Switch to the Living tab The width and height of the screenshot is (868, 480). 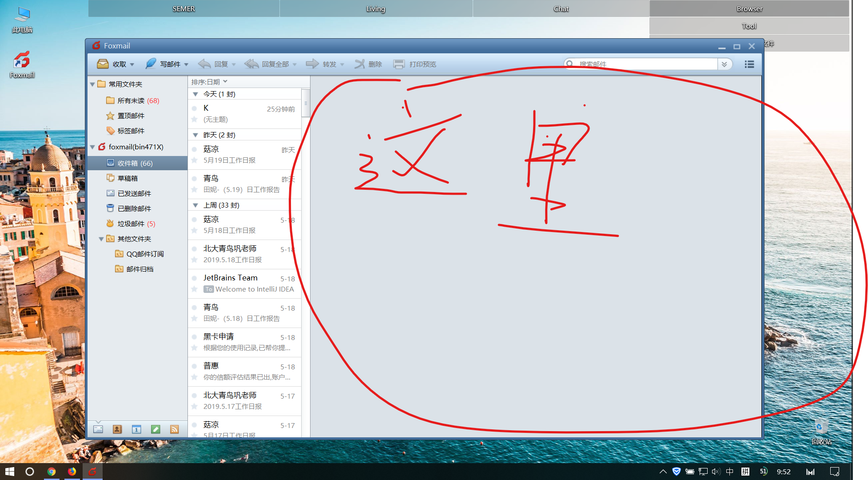coord(375,9)
